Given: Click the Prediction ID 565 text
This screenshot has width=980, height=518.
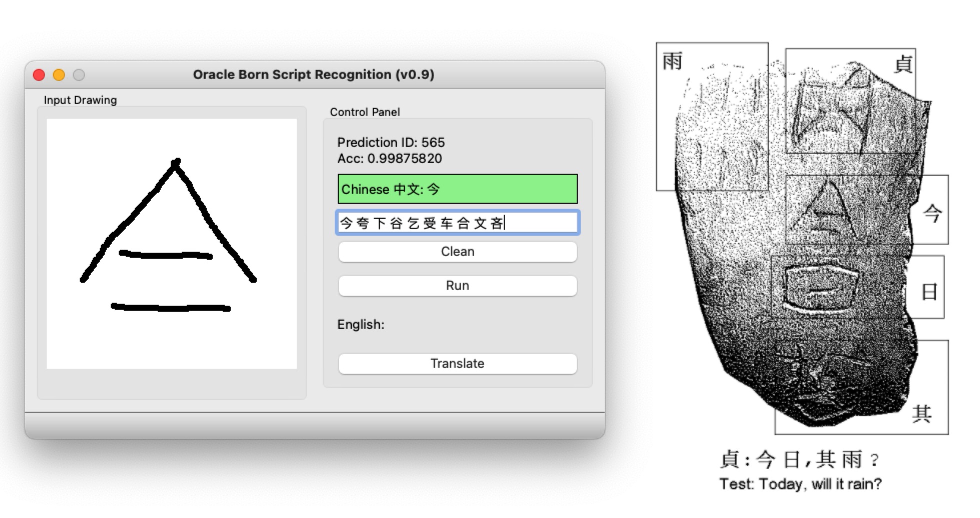Looking at the screenshot, I should (392, 142).
